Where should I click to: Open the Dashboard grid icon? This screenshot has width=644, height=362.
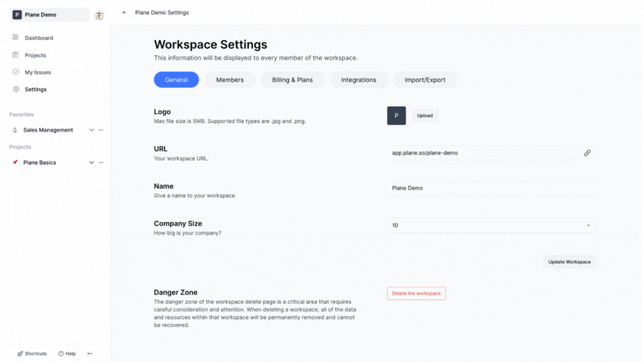16,37
